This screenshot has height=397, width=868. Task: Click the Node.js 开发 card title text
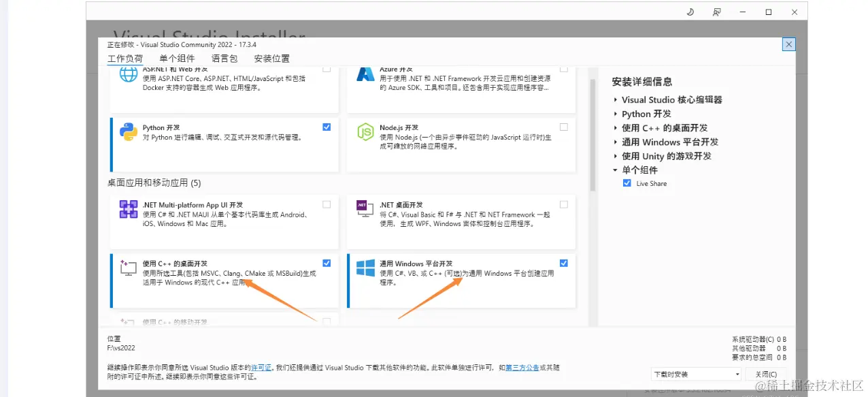pos(399,127)
